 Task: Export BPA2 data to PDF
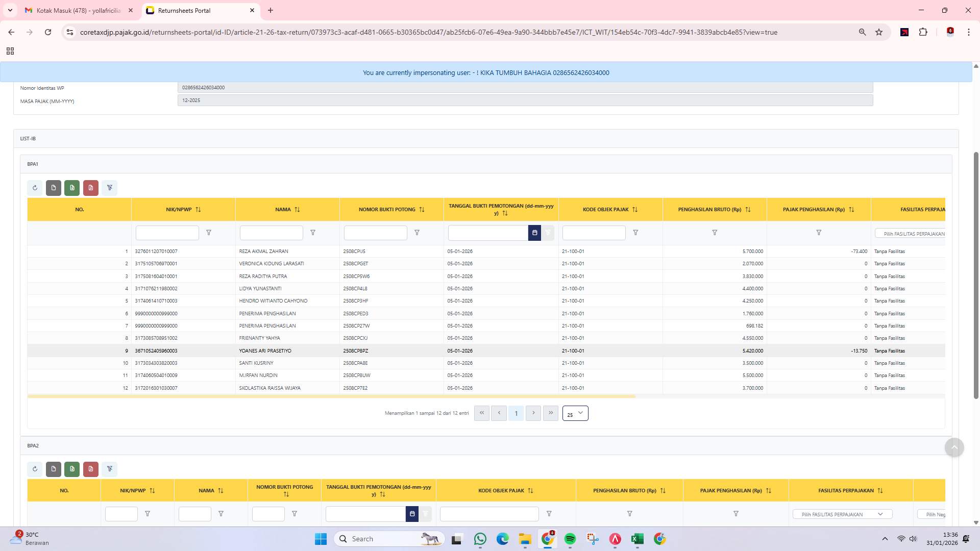click(x=91, y=469)
